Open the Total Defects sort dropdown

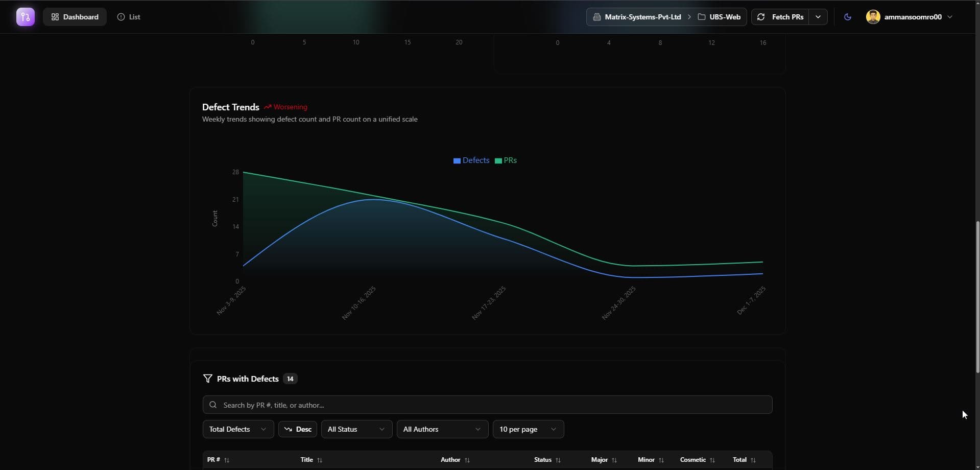click(238, 429)
